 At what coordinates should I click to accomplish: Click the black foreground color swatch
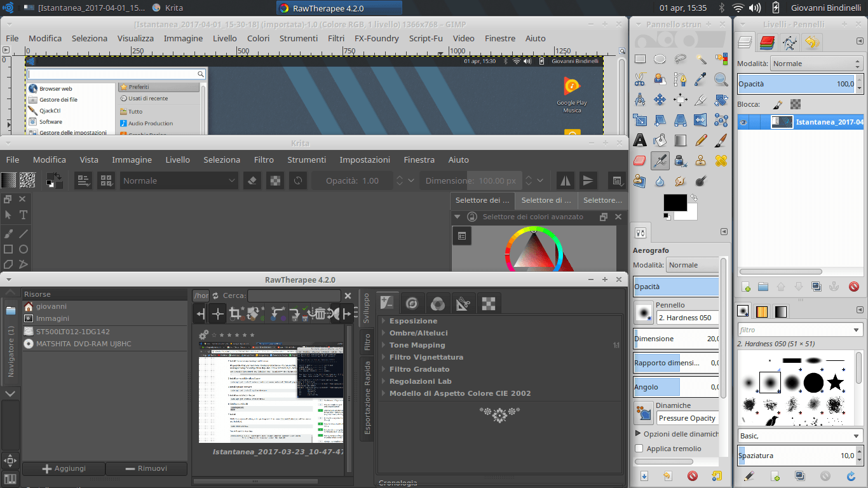(x=674, y=203)
